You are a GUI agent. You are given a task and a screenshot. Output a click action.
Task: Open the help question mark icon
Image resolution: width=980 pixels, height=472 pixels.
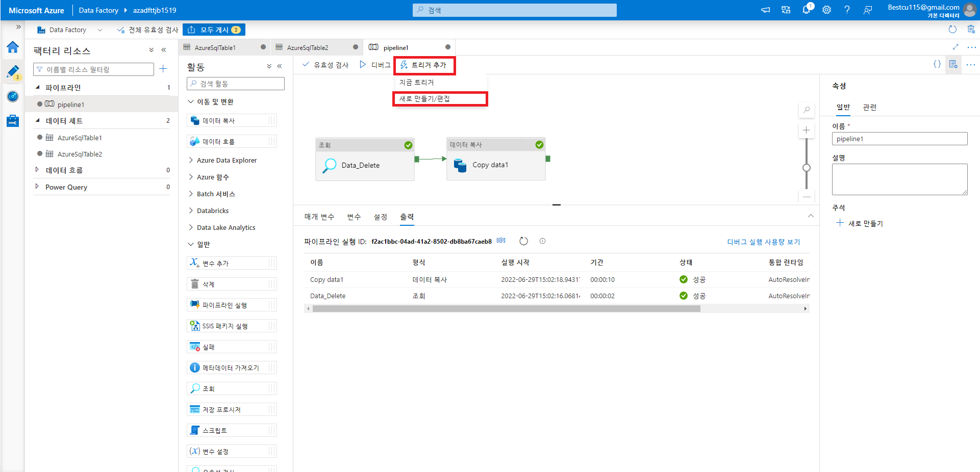point(847,10)
